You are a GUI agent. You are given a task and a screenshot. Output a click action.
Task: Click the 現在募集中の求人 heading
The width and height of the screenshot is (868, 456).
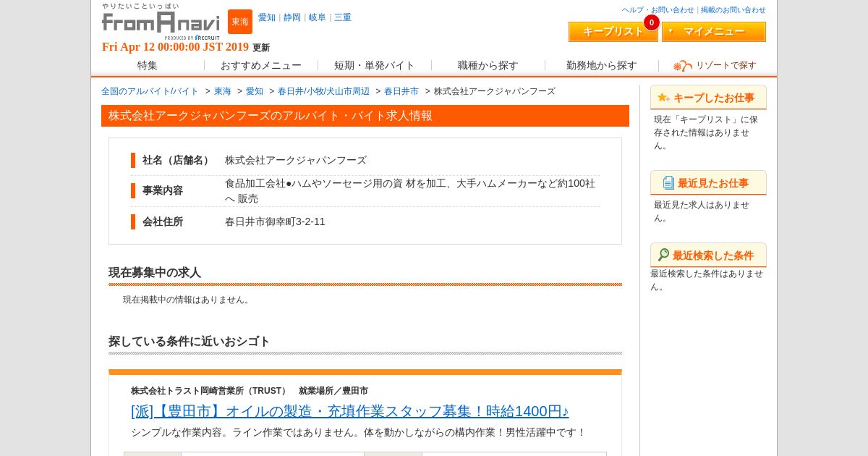[155, 273]
